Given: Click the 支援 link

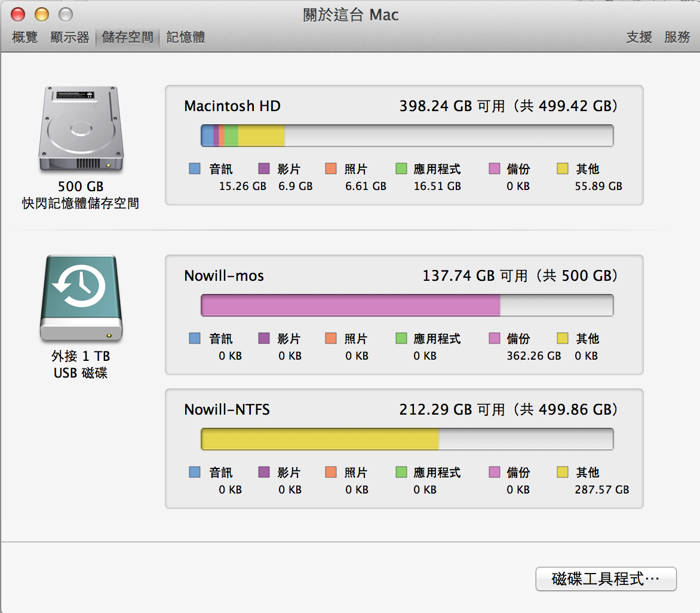Looking at the screenshot, I should [x=639, y=37].
